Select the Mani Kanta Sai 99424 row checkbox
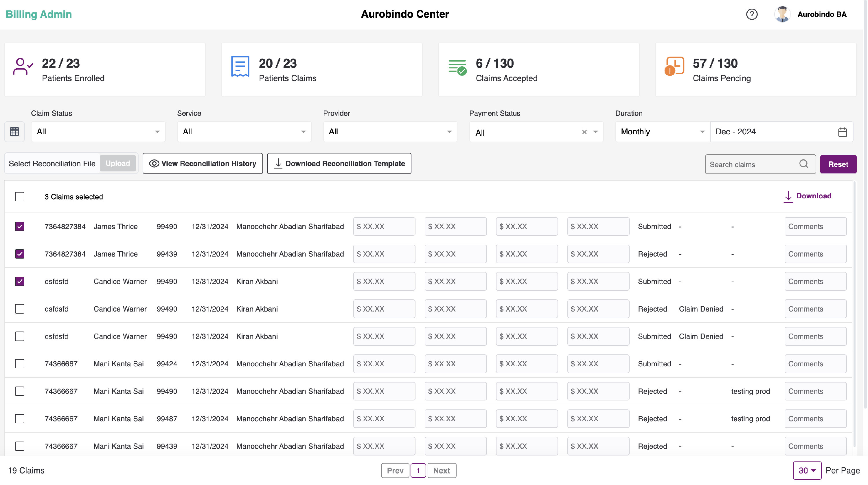 coord(20,364)
